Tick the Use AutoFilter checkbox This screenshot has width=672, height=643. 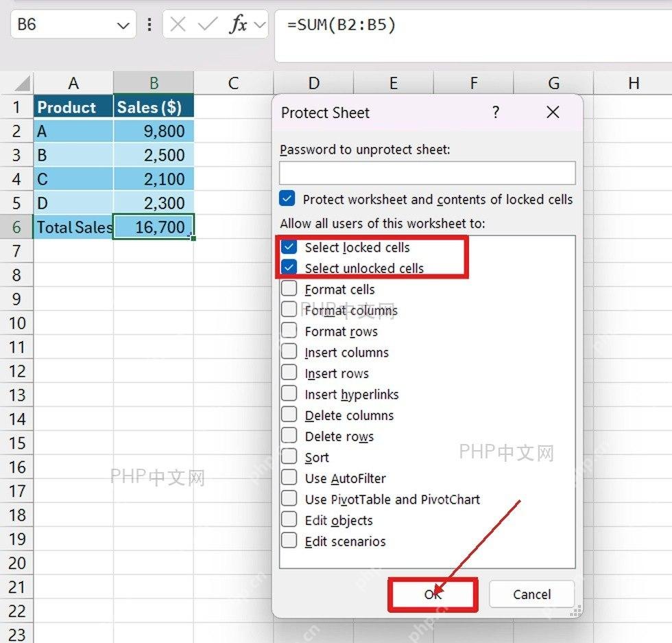click(289, 478)
